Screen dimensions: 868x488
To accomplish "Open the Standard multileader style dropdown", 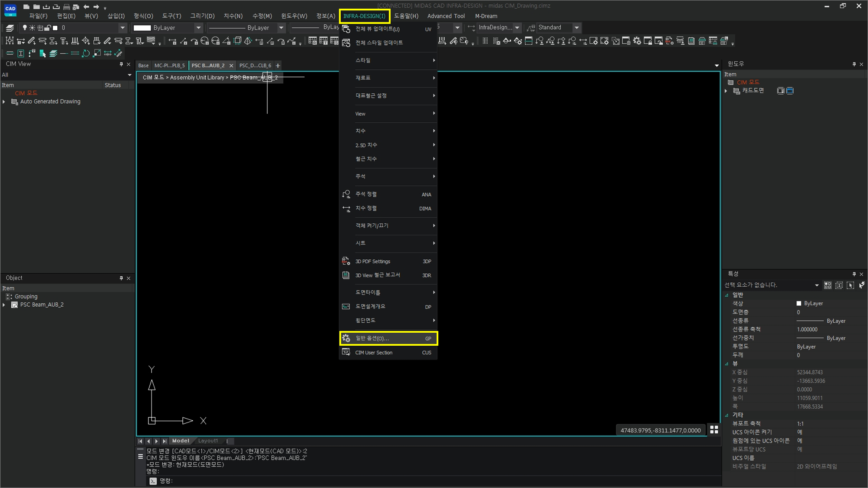I will [x=577, y=28].
